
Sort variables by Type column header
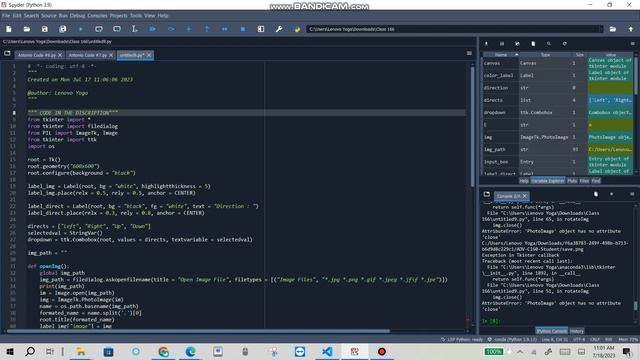545,55
